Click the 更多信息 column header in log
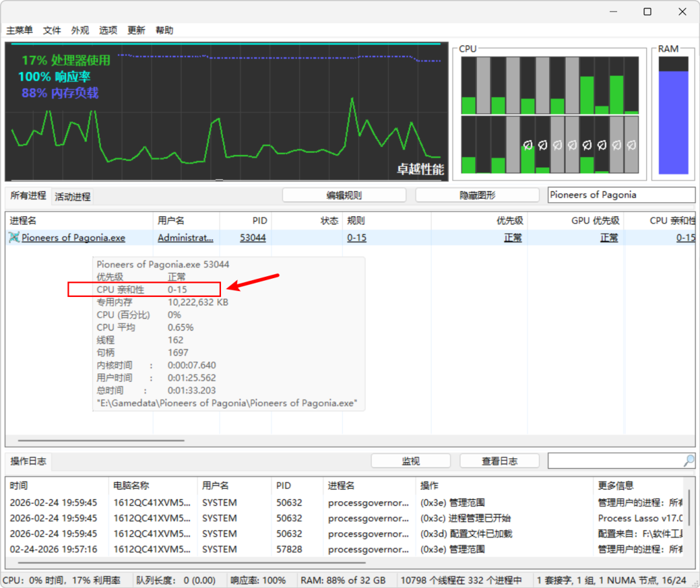Image resolution: width=700 pixels, height=588 pixels. coord(638,486)
